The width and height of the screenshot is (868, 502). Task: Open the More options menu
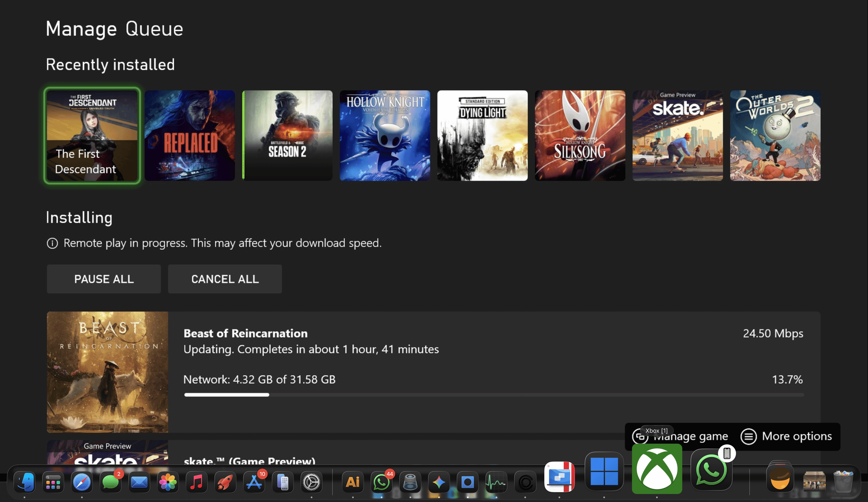point(786,437)
